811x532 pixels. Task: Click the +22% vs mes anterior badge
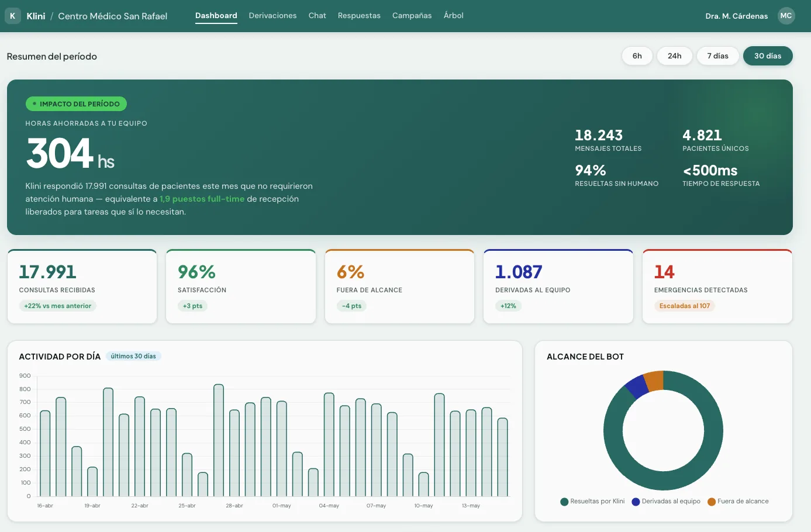[x=58, y=306]
